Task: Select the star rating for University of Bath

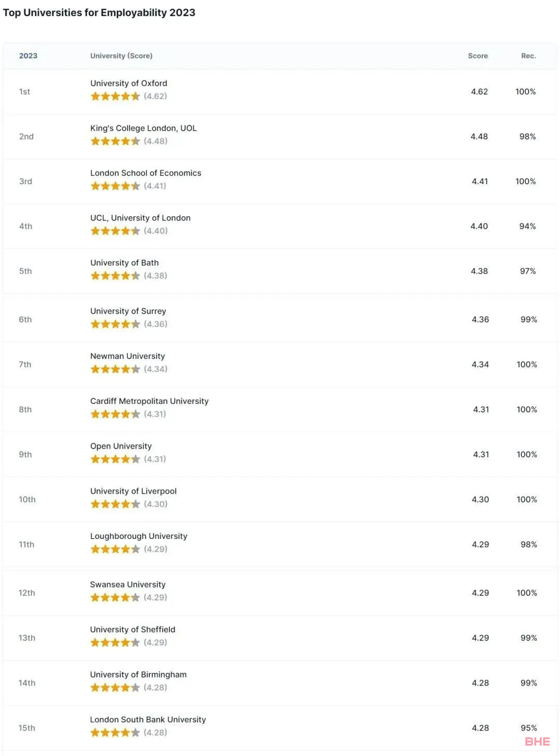Action: 115,276
